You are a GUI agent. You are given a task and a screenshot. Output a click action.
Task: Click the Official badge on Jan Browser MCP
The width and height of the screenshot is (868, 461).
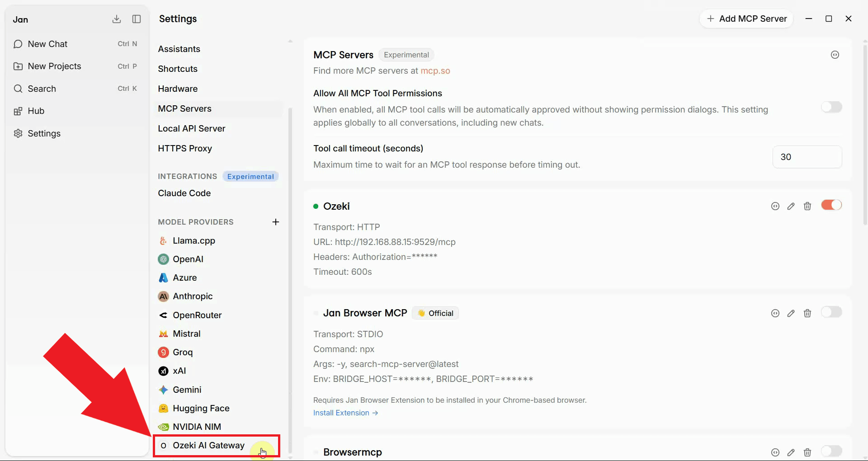[435, 313]
